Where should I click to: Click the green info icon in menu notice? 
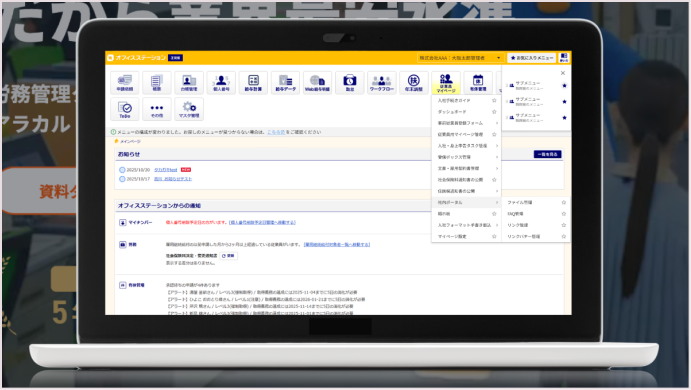coord(113,132)
